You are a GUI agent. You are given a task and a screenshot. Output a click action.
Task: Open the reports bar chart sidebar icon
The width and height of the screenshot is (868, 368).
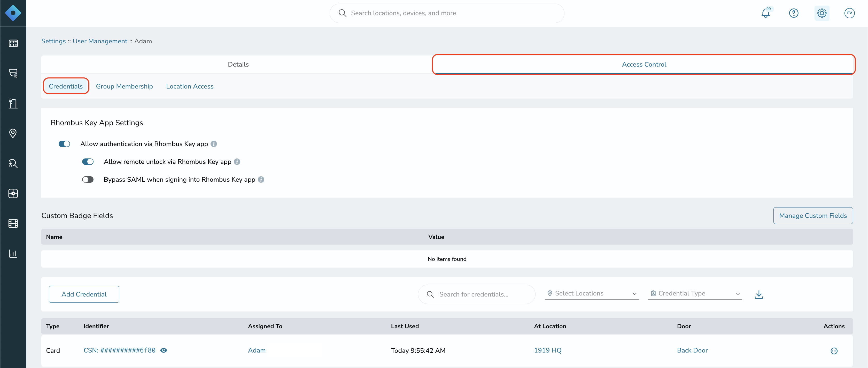pos(13,253)
